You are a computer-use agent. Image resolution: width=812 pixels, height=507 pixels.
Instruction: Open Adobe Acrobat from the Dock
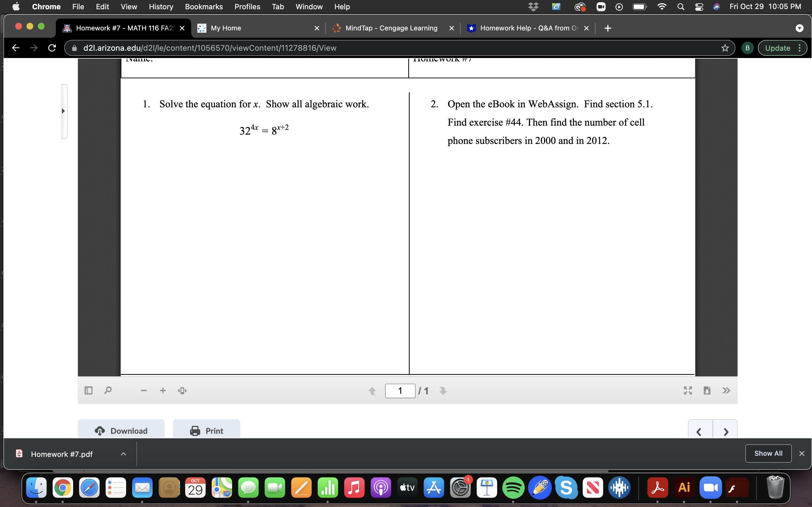coord(657,488)
